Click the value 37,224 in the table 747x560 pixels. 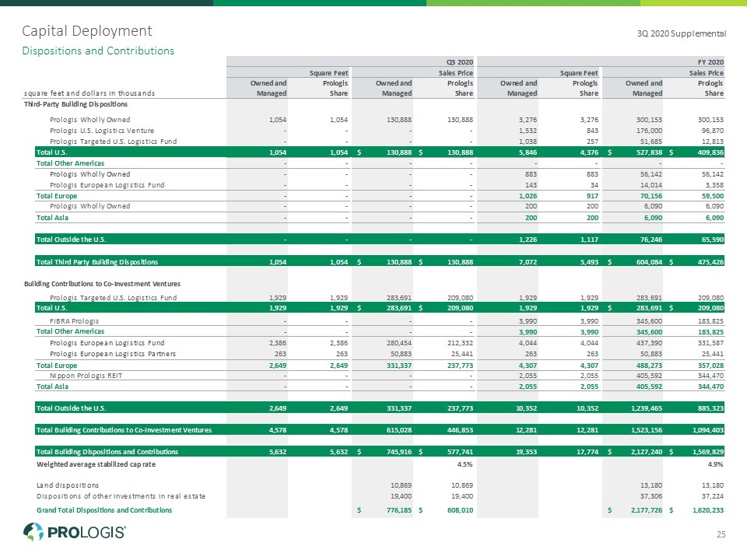[x=713, y=496]
